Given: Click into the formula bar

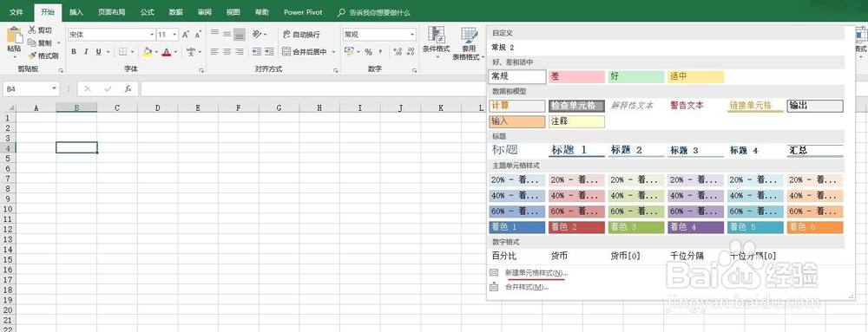Looking at the screenshot, I should (x=312, y=88).
